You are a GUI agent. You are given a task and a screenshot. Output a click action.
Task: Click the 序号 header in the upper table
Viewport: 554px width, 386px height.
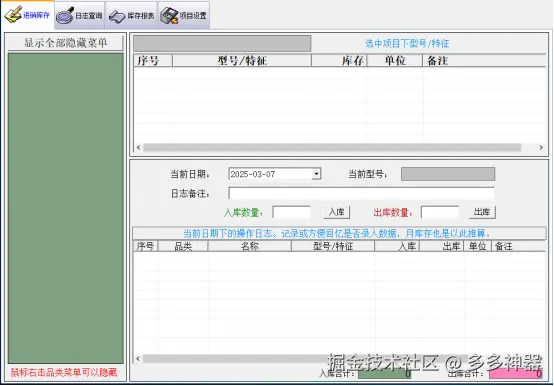pos(153,61)
